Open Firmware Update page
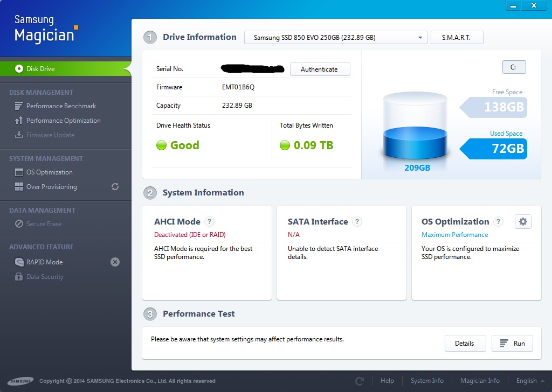Viewport: 552px width, 392px height. click(x=50, y=135)
